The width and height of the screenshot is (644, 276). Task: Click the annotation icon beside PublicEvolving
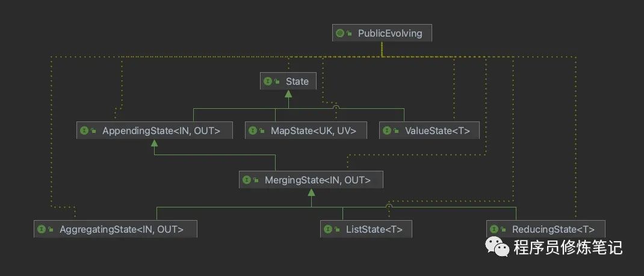339,33
